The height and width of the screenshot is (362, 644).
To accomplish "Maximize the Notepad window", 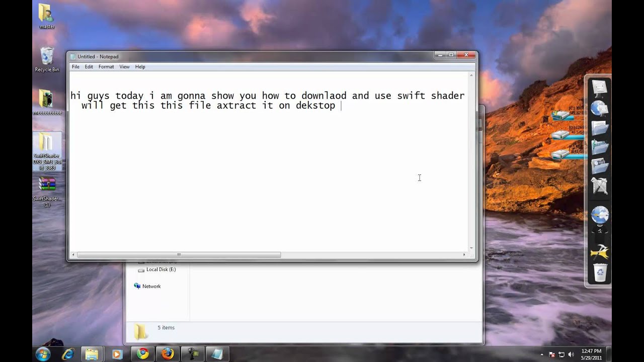I will (x=451, y=55).
